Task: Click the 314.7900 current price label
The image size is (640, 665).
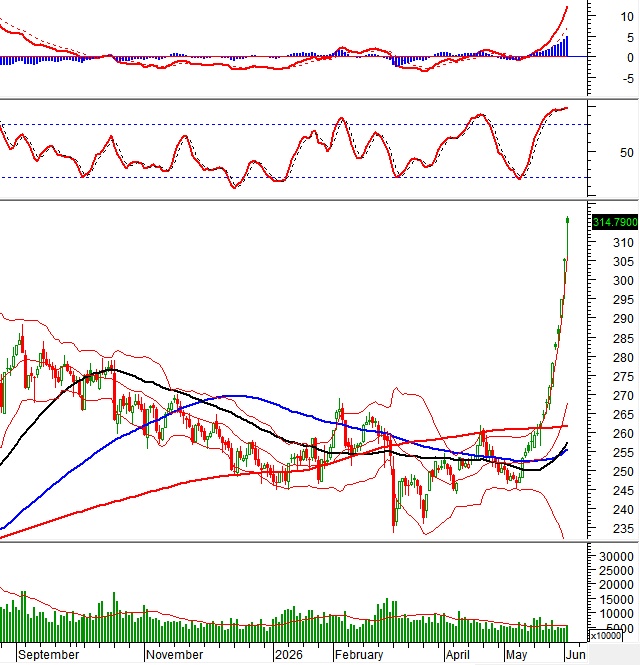Action: tap(615, 222)
